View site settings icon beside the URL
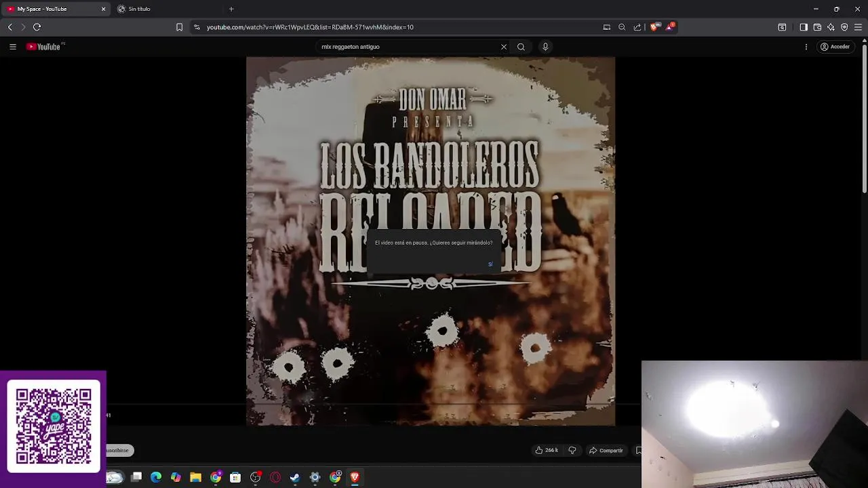This screenshot has height=488, width=868. [x=197, y=27]
